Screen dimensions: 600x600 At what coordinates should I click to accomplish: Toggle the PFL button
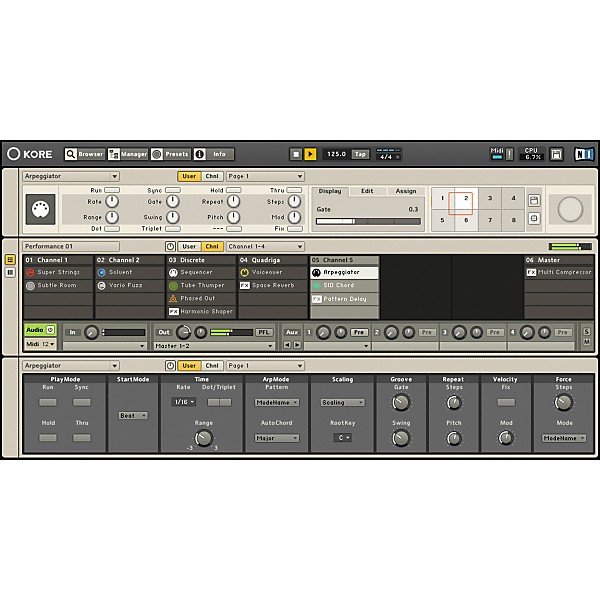264,333
